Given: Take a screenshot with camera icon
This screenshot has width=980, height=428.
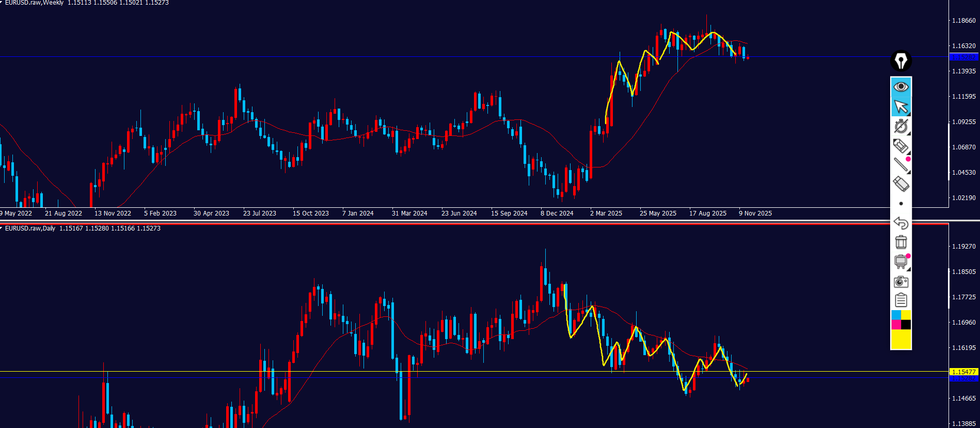Looking at the screenshot, I should (x=901, y=282).
